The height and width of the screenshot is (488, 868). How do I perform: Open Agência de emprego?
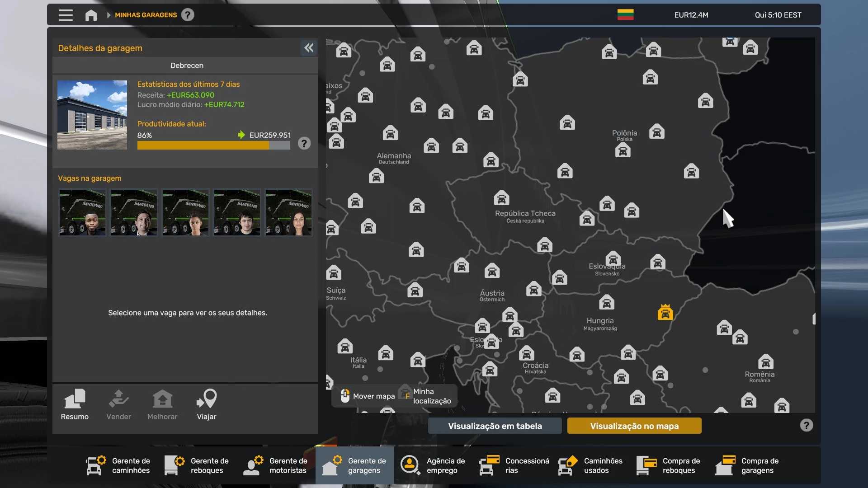[x=433, y=465]
